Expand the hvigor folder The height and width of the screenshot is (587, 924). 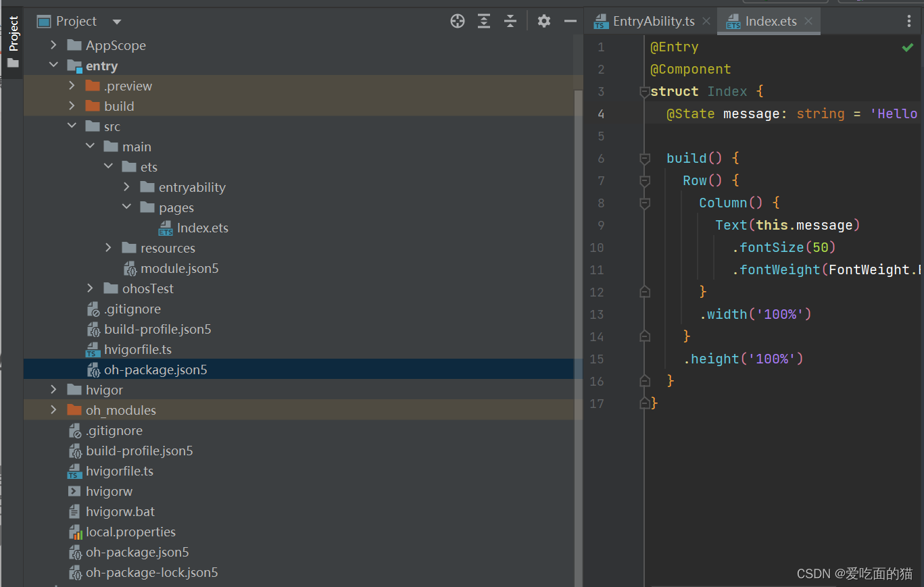pyautogui.click(x=53, y=390)
